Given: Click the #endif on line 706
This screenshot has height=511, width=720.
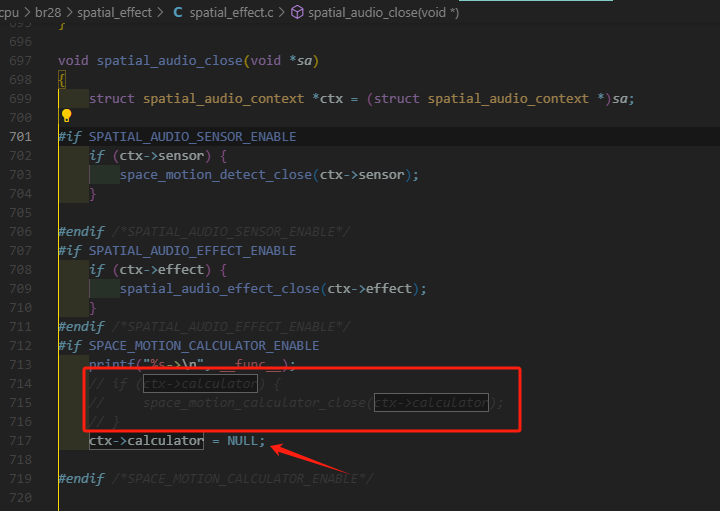Looking at the screenshot, I should pos(81,231).
